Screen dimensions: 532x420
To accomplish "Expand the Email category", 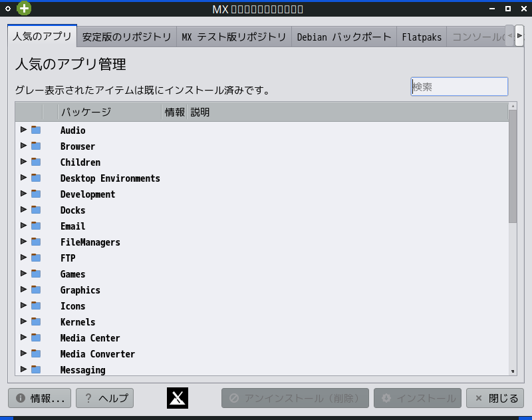I will 23,225.
